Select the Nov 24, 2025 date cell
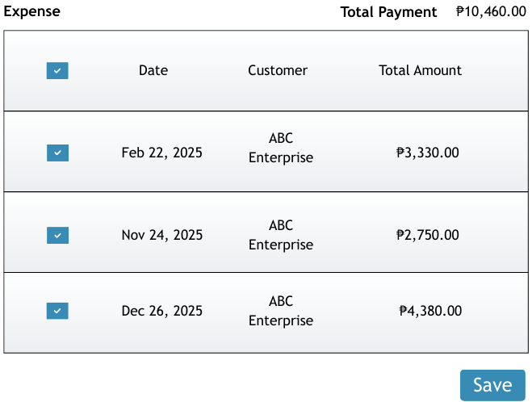Viewport: 532px width, 402px height. [x=161, y=236]
